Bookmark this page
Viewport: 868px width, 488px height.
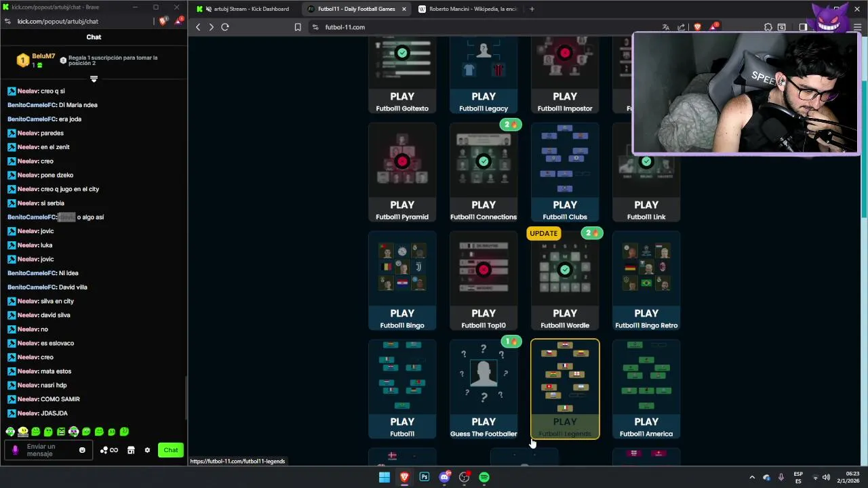point(298,27)
